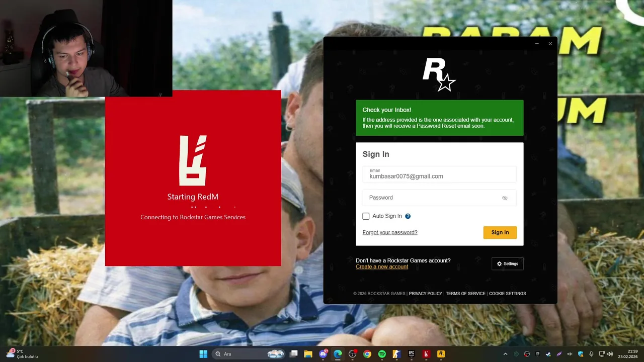This screenshot has height=362, width=644.
Task: Click the microphone tray icon
Action: pyautogui.click(x=591, y=354)
